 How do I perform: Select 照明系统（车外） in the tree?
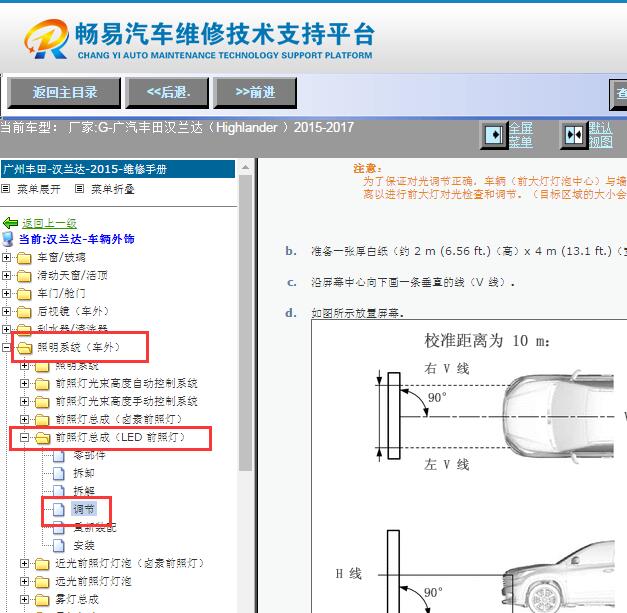tap(78, 347)
